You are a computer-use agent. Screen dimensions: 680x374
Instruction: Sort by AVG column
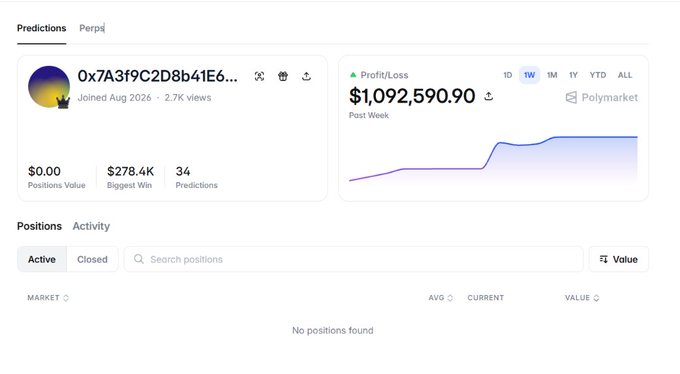point(441,298)
